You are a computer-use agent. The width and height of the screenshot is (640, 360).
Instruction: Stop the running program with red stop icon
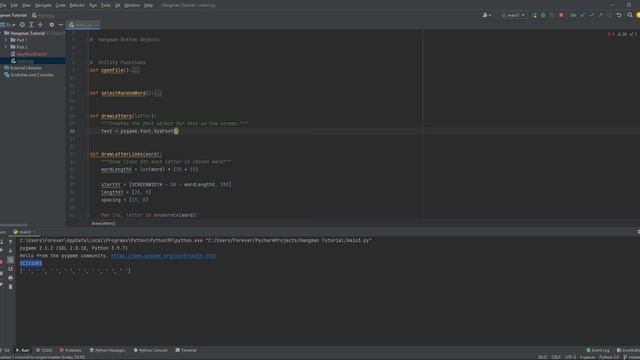coord(562,15)
